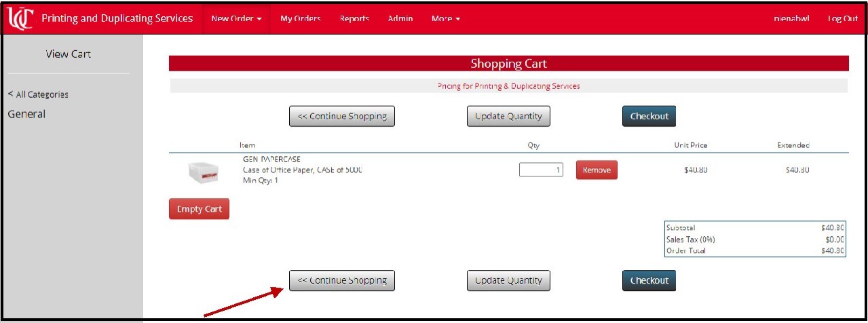The image size is (868, 323).
Task: Open Pricing for Printing & Duplicating Services link
Action: pos(508,86)
